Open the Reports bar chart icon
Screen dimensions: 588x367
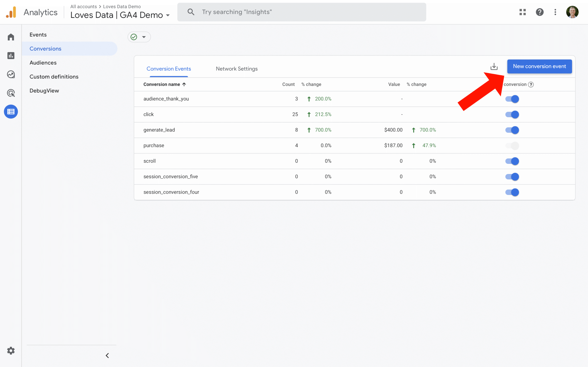click(11, 55)
